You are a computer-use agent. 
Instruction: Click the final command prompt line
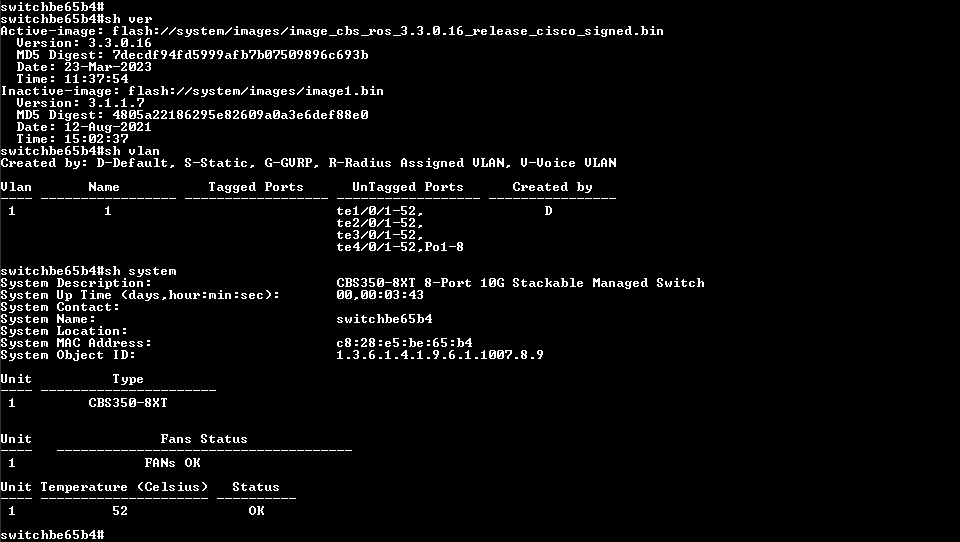(x=52, y=535)
